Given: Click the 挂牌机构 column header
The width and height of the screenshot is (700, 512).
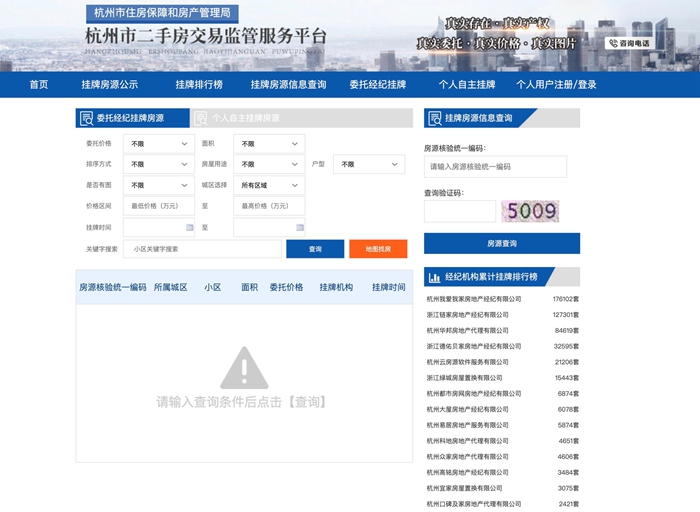Looking at the screenshot, I should coord(336,287).
